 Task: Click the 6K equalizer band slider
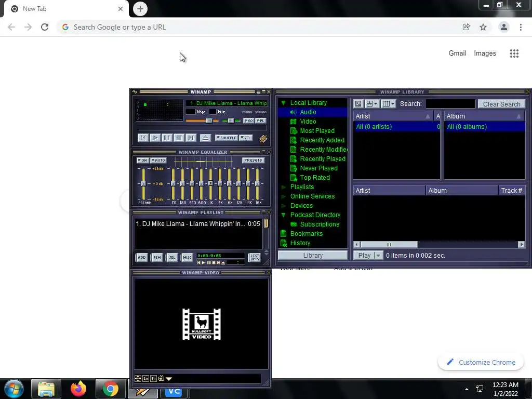tap(229, 184)
